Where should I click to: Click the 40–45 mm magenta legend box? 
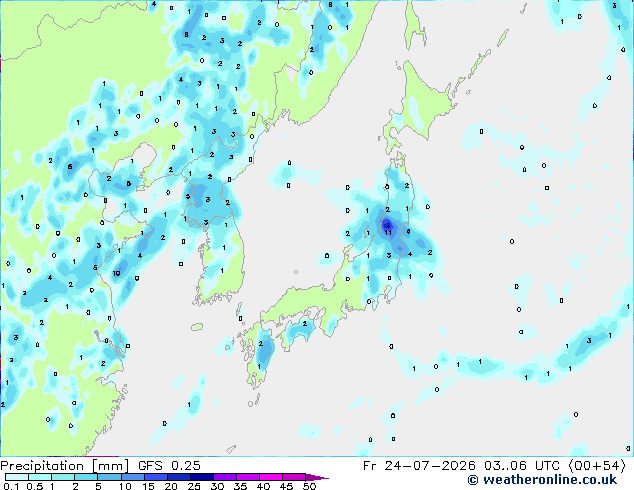[271, 477]
